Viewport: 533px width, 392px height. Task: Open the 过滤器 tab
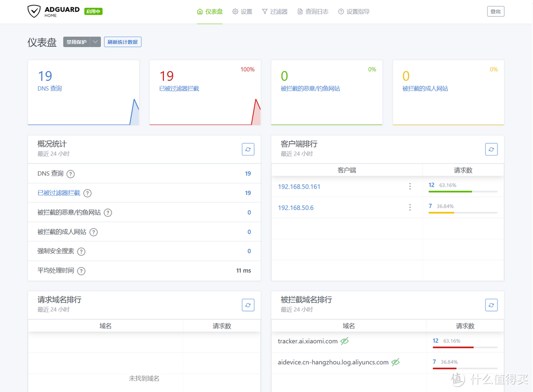click(274, 11)
